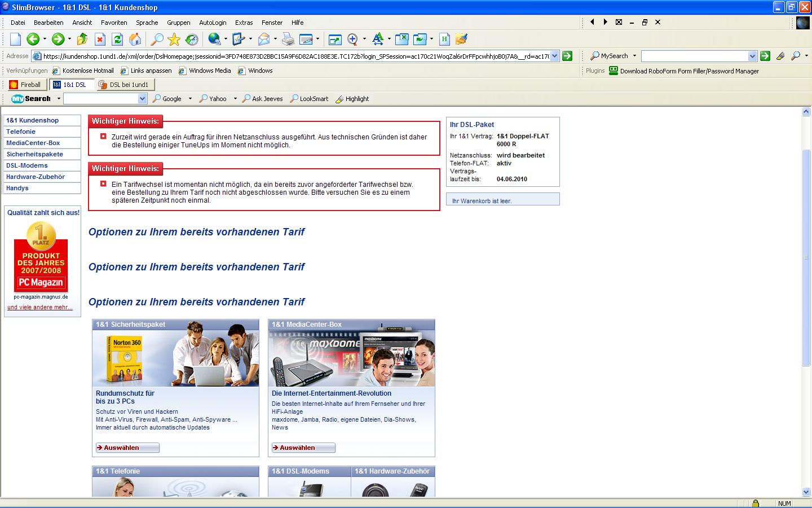The width and height of the screenshot is (812, 508).
Task: Click the RoboForm green robot icon
Action: click(614, 71)
